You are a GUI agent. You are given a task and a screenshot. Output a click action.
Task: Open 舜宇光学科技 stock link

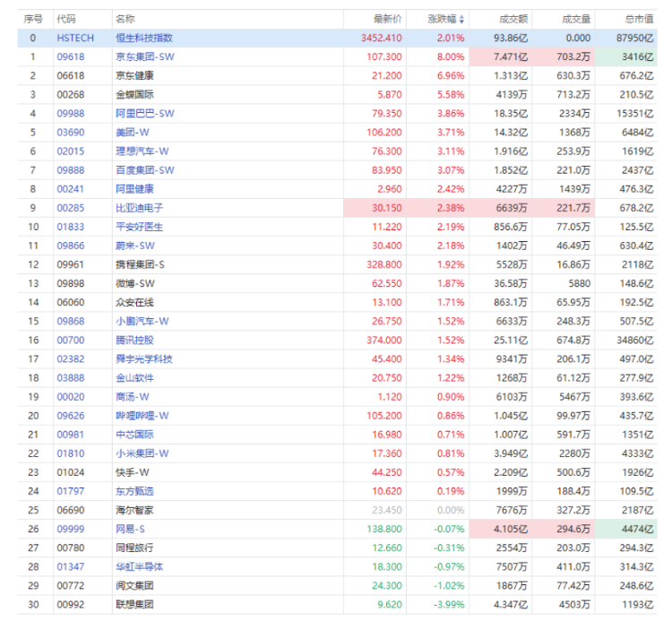click(x=144, y=358)
